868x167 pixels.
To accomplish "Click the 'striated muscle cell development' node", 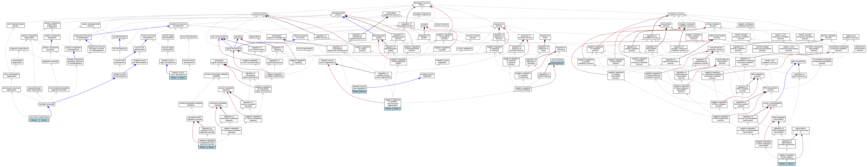I will click(x=120, y=75).
